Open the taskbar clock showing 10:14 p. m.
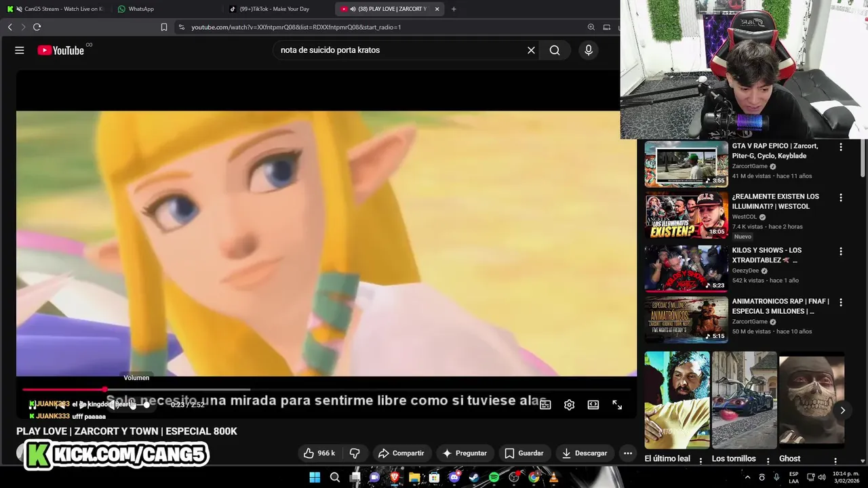 846,477
